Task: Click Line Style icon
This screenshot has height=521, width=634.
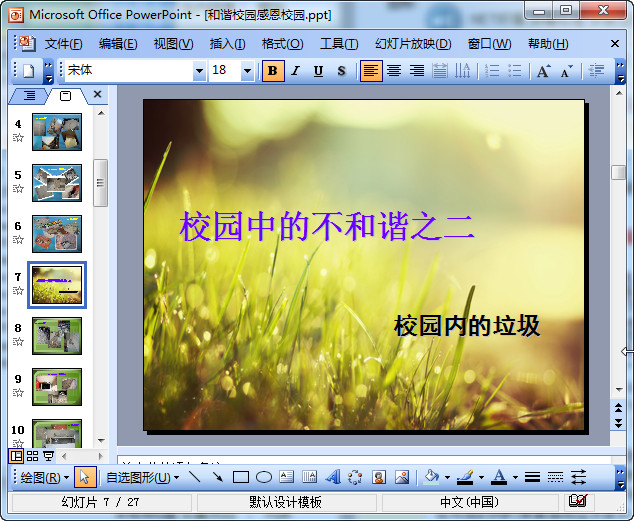Action: [533, 477]
